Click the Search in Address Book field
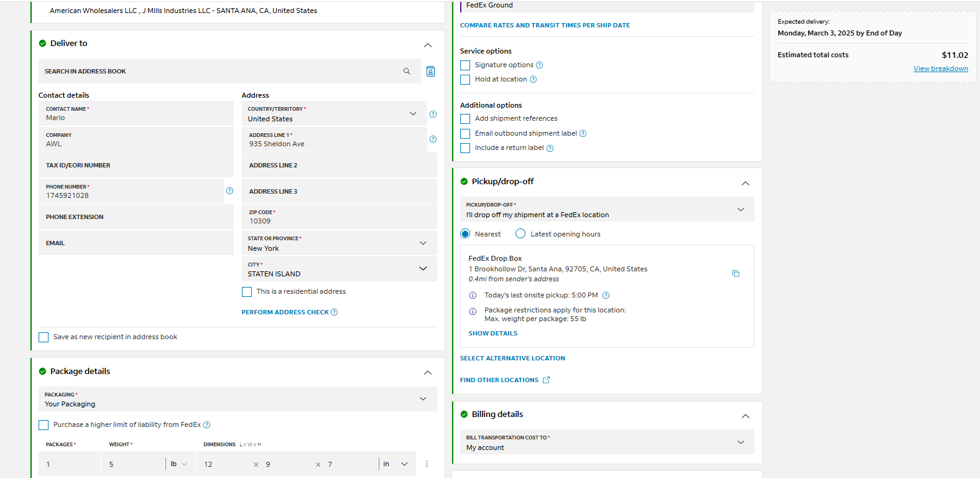This screenshot has width=980, height=478. pyautogui.click(x=229, y=71)
